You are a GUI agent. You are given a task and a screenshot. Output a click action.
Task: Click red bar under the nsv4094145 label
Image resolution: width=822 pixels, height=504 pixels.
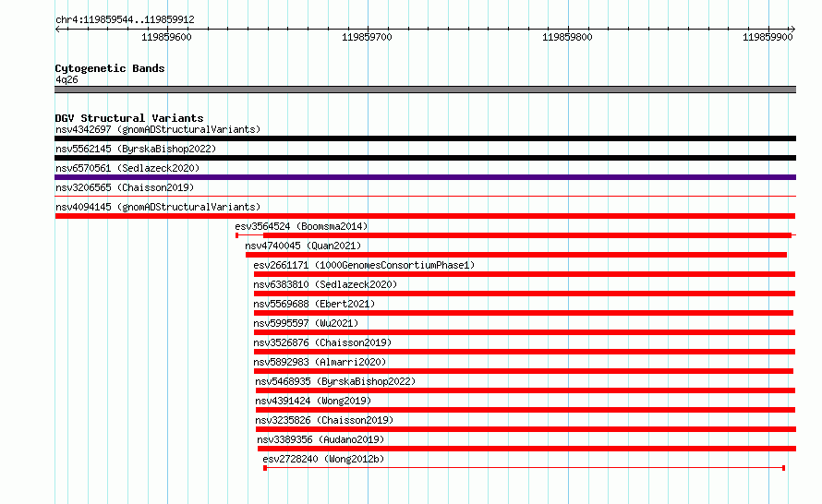click(x=425, y=216)
